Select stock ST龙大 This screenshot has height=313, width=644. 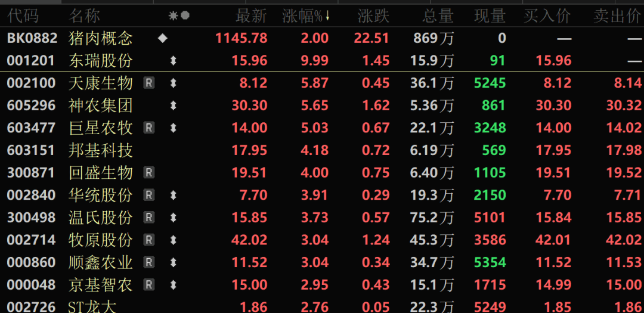[92, 306]
